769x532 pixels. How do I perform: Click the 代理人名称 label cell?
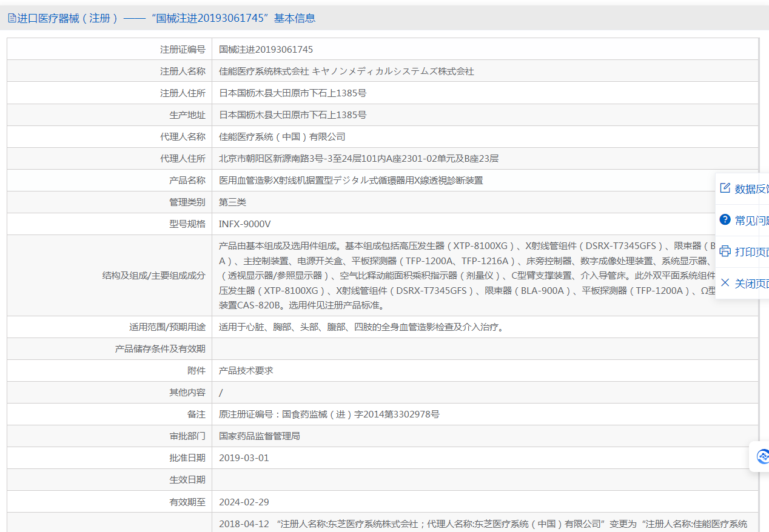coord(109,136)
